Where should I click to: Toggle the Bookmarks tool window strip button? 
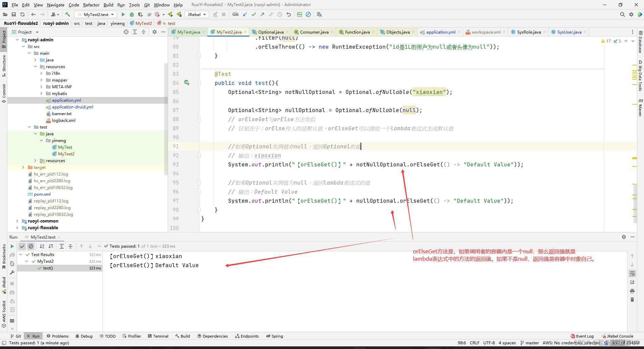[x=4, y=256]
